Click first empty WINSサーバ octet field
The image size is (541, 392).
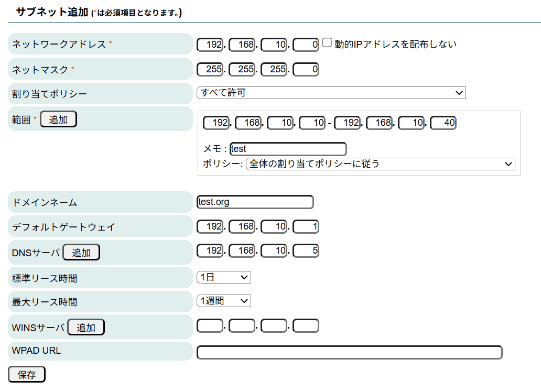(x=210, y=326)
